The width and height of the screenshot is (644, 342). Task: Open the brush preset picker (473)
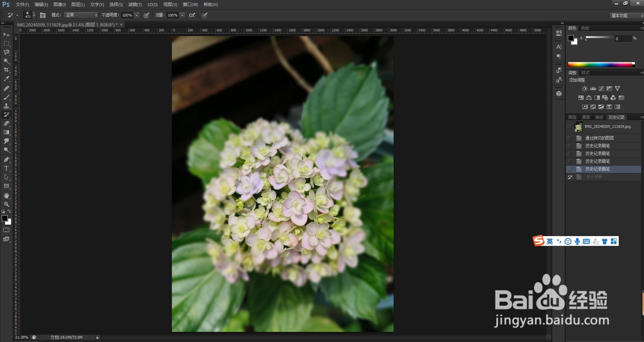[29, 15]
